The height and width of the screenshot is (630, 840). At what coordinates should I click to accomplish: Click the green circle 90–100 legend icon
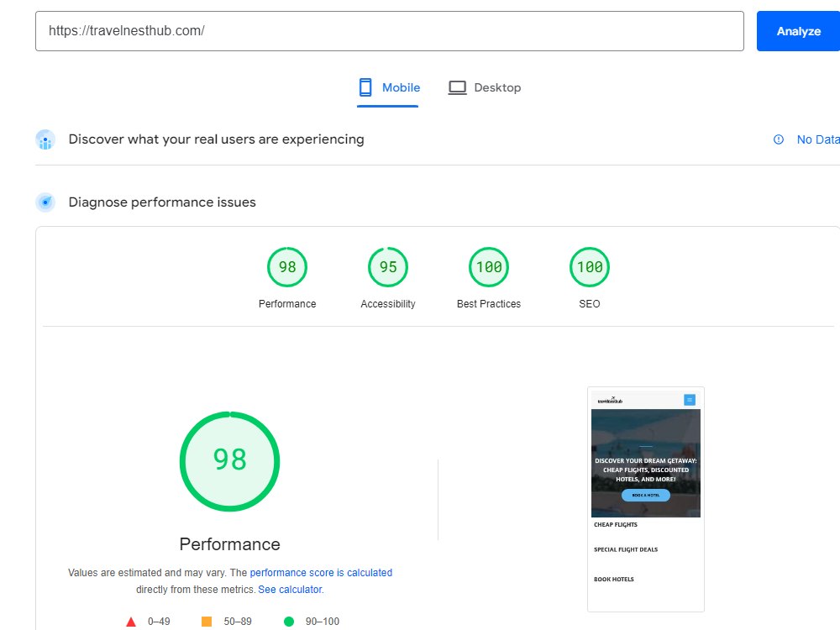(x=289, y=622)
